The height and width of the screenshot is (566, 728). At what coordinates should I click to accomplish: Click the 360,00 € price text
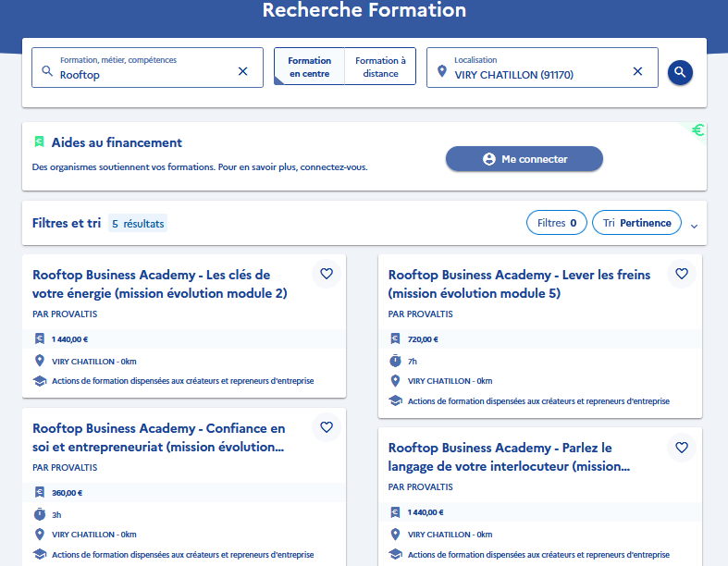(67, 493)
